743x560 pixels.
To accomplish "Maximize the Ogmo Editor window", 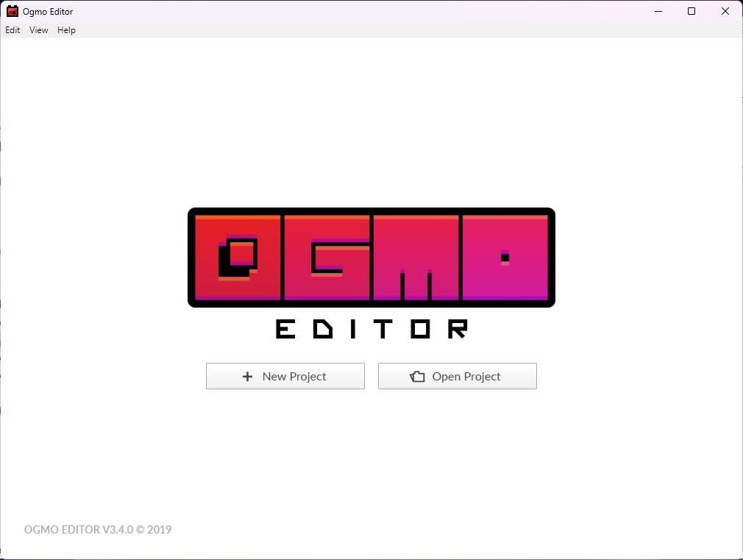I will tap(692, 11).
